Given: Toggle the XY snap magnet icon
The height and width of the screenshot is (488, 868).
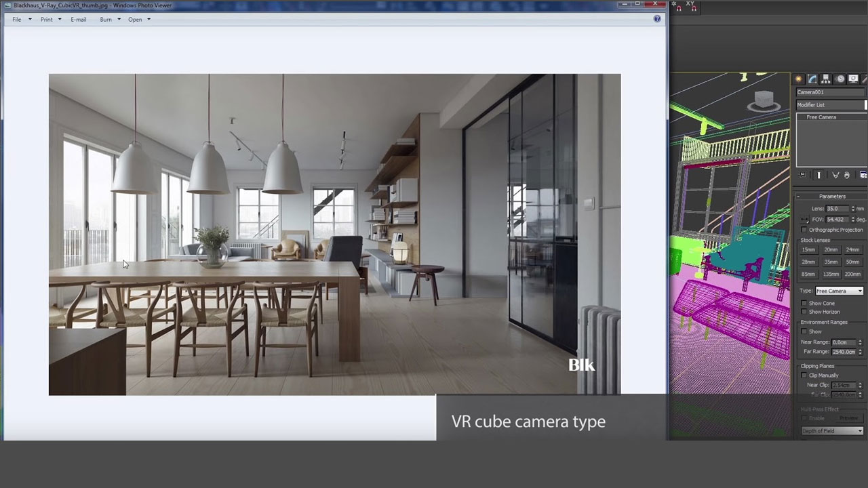Looking at the screenshot, I should pos(691,7).
